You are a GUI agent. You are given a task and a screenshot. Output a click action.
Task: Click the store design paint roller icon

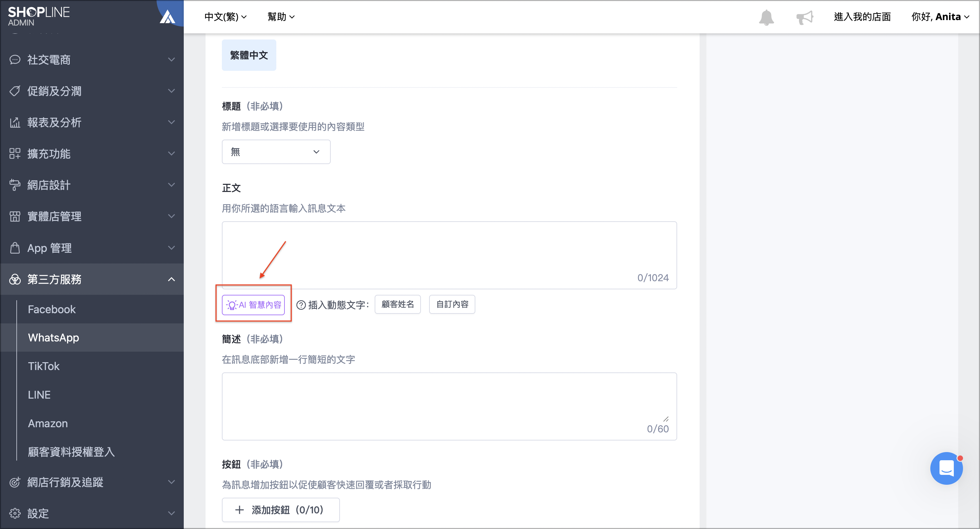(x=15, y=185)
